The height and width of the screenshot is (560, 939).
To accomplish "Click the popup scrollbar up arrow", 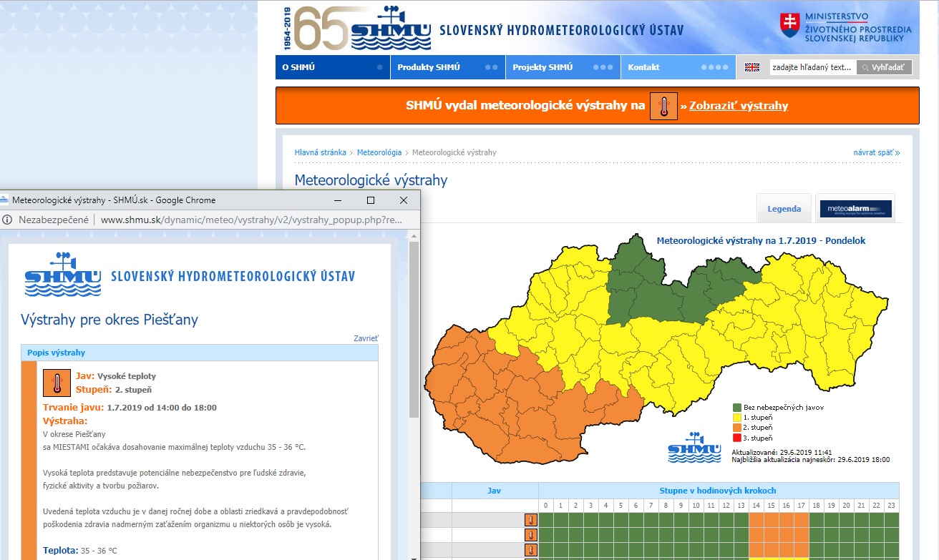I will [414, 236].
